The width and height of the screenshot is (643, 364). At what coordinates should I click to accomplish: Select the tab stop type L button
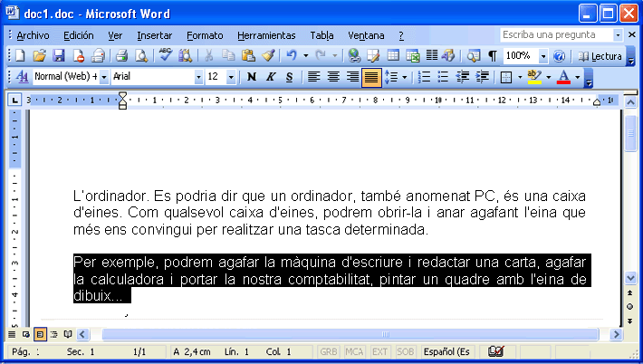(14, 100)
